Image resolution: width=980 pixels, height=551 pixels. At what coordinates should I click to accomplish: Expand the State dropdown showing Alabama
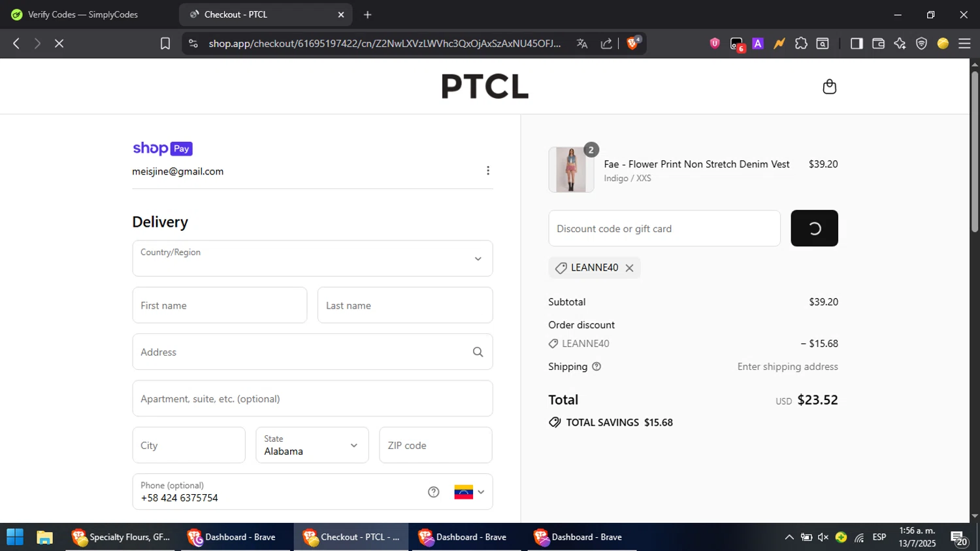tap(312, 445)
